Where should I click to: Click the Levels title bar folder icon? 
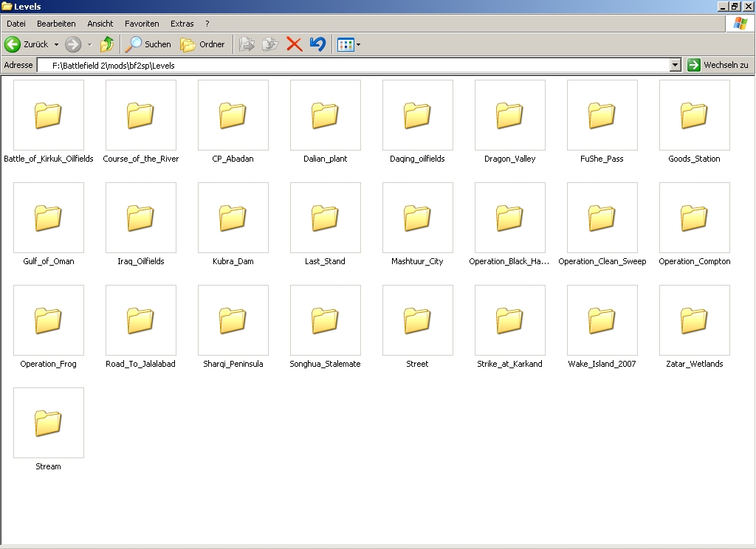coord(6,6)
